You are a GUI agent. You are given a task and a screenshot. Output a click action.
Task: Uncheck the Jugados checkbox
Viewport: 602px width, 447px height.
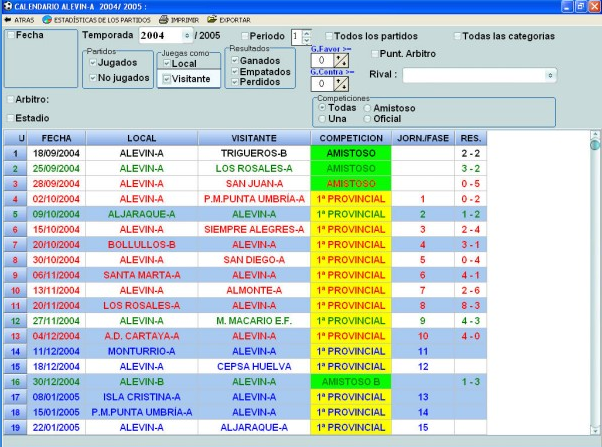coord(93,62)
